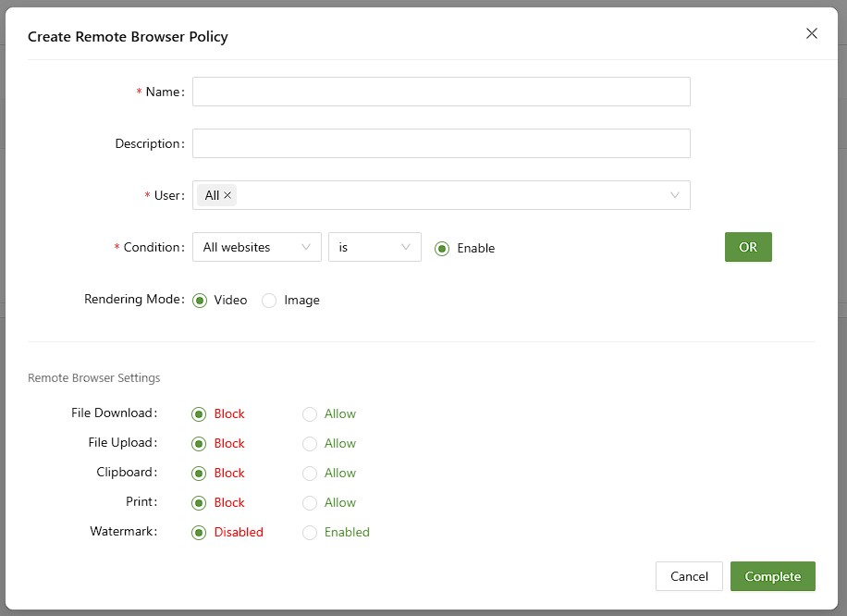
Task: Remove the 'All' tag from User field
Action: 227,195
